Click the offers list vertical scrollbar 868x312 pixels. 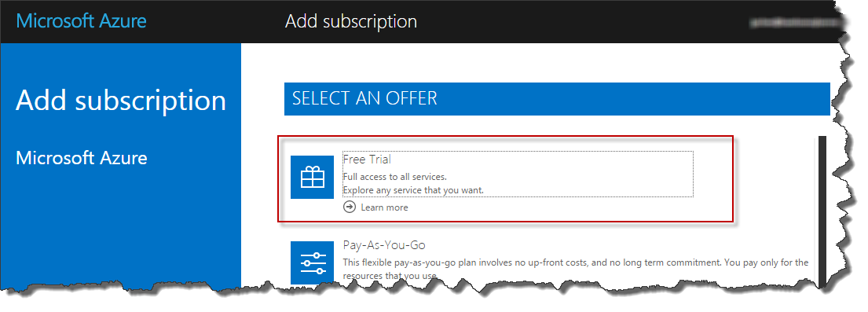coord(822,211)
